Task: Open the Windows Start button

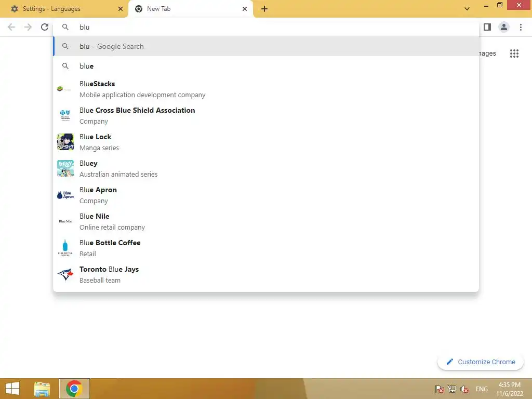Action: [x=12, y=389]
